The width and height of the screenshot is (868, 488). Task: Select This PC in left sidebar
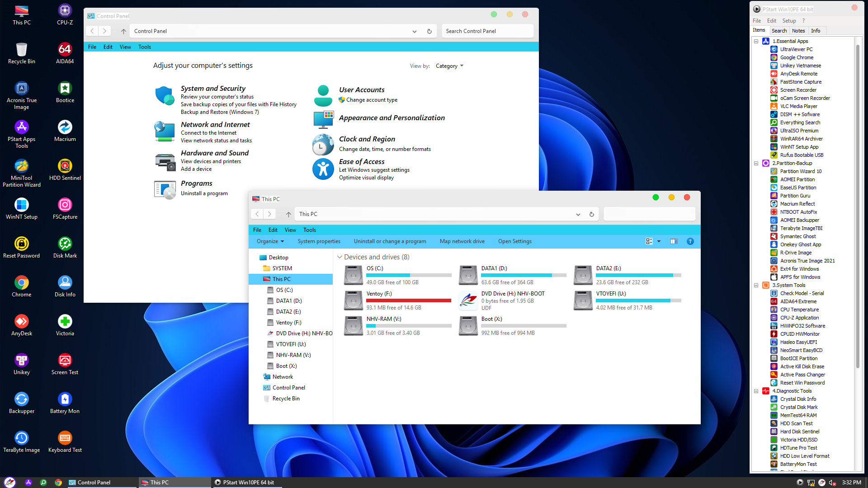pyautogui.click(x=281, y=279)
